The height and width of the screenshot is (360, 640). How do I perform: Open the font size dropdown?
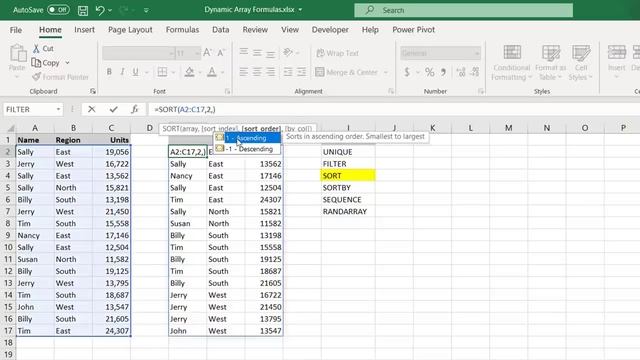click(x=197, y=53)
